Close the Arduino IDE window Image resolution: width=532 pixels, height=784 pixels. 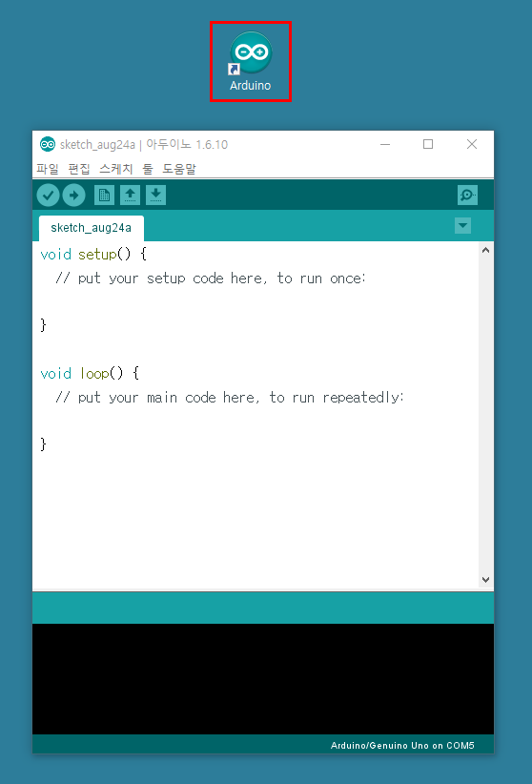point(472,144)
